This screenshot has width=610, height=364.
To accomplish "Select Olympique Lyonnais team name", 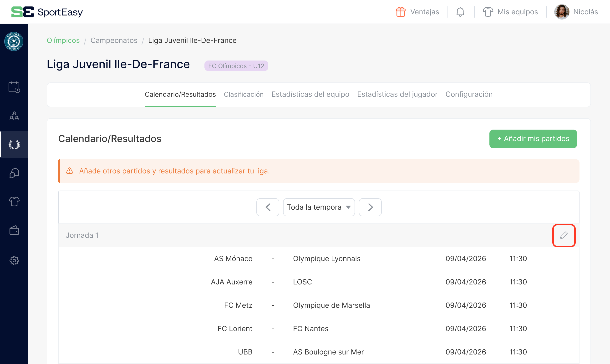I will click(x=327, y=259).
